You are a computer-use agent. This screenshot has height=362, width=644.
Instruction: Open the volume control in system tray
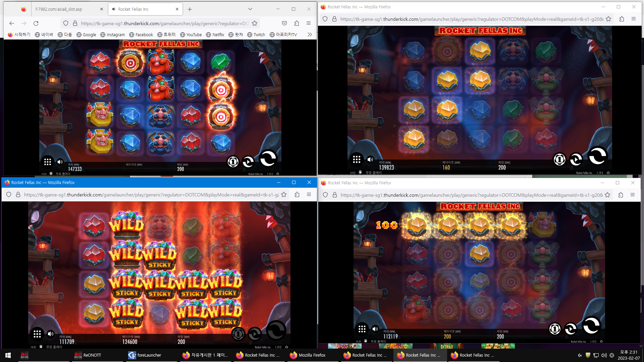[604, 355]
